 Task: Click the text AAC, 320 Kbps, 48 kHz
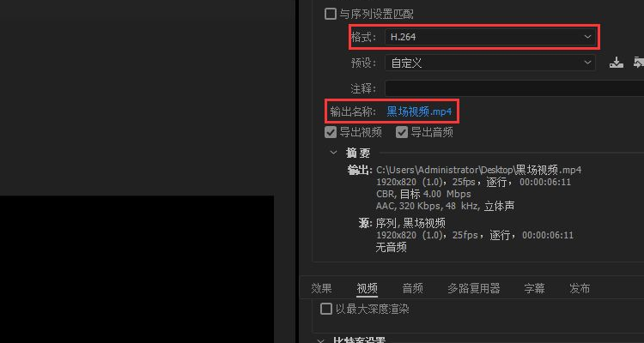click(428, 206)
